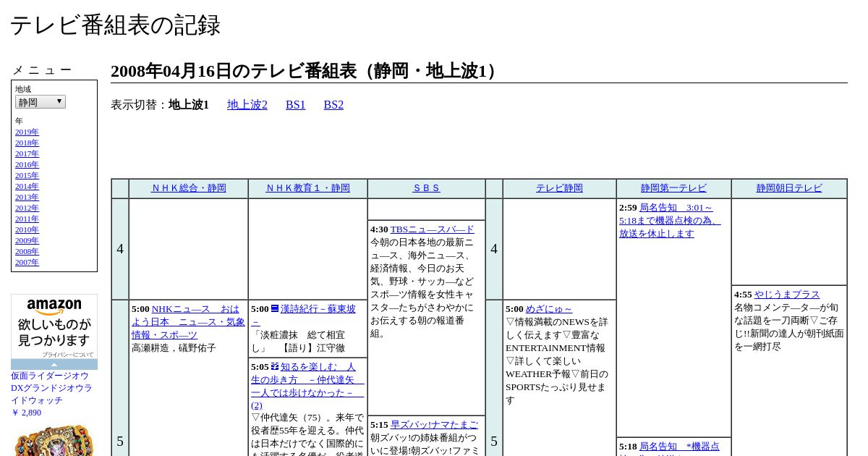Open the NHKニュース おはよう日本 program link
The image size is (868, 456).
click(x=188, y=322)
